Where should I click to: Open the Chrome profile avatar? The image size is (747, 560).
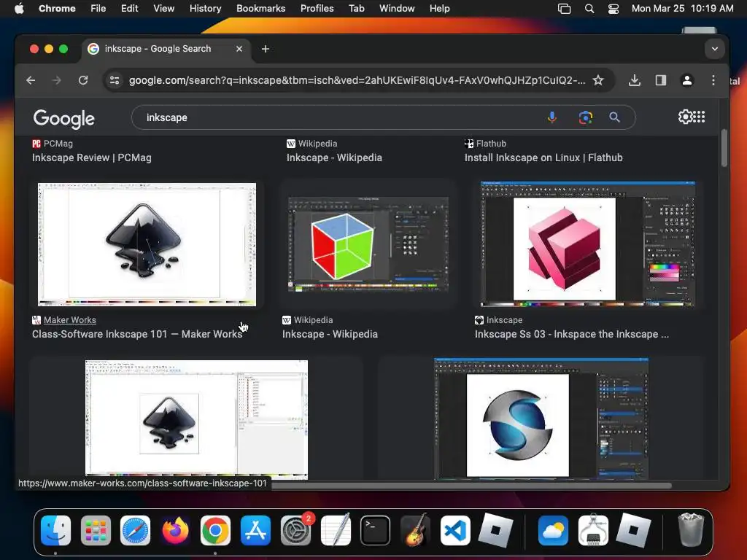tap(687, 80)
